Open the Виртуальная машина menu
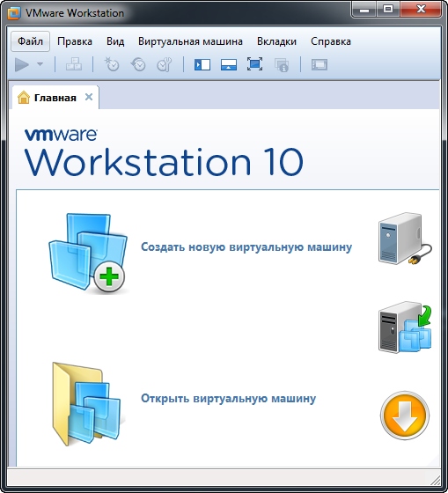 190,41
